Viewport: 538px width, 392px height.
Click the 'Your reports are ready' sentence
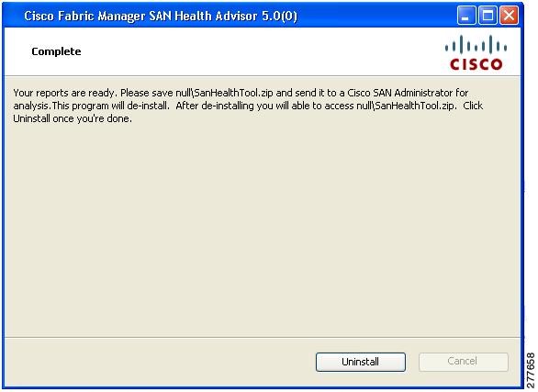[x=65, y=93]
